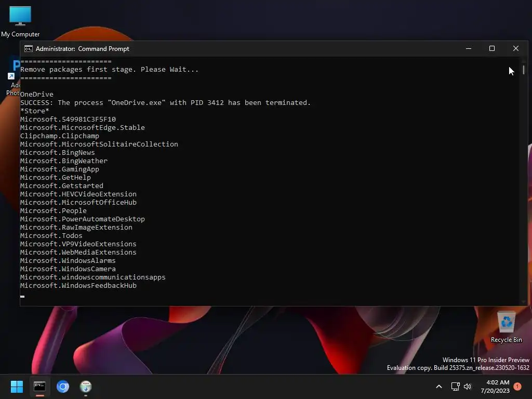Click the 'Microsoft.Todos' line
This screenshot has height=399, width=532.
[x=51, y=236]
